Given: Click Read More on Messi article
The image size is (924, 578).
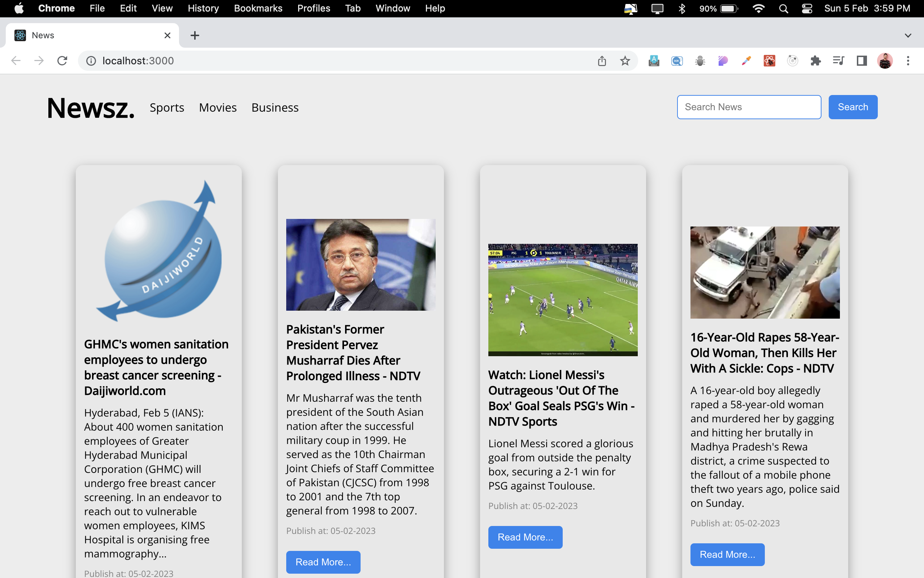Looking at the screenshot, I should click(525, 537).
